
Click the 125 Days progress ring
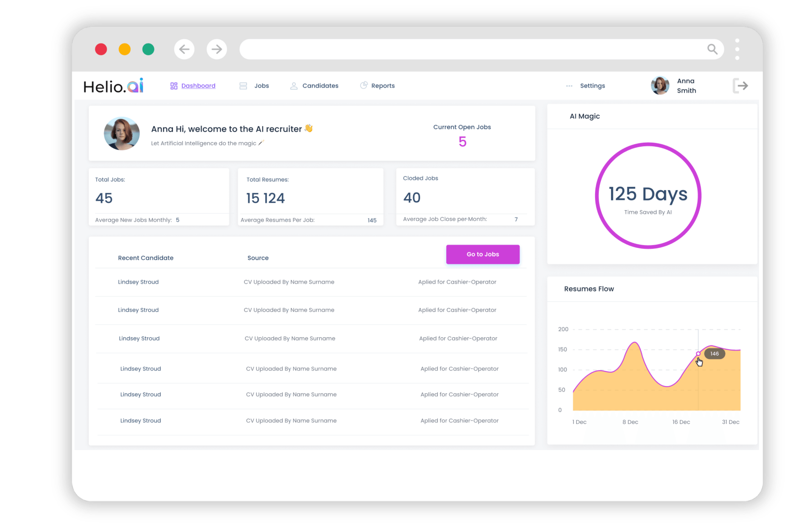click(x=648, y=195)
